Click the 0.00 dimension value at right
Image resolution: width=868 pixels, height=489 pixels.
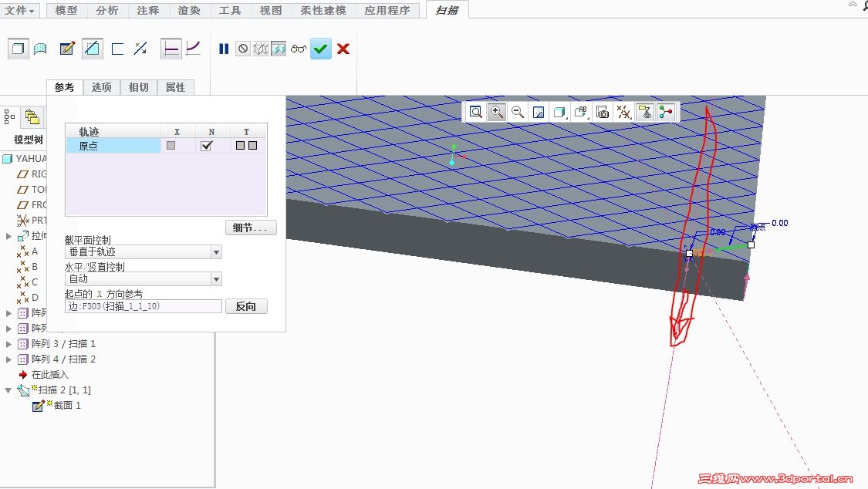pyautogui.click(x=780, y=223)
